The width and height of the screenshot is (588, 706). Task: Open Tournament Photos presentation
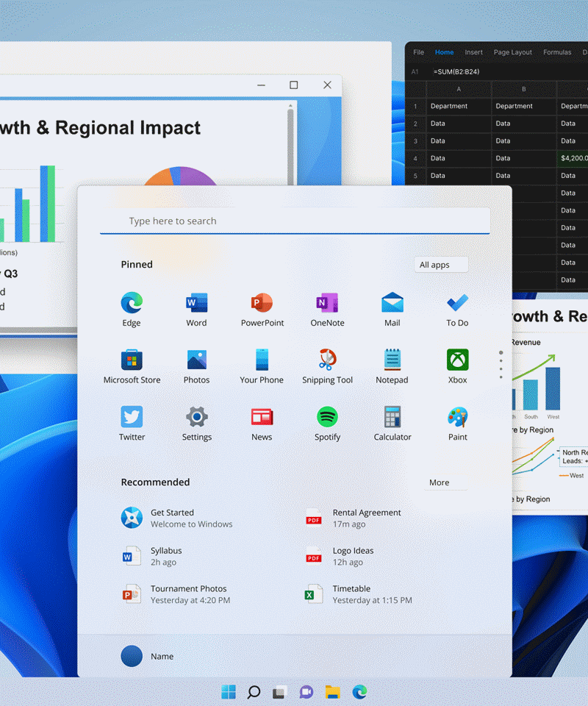(176, 594)
